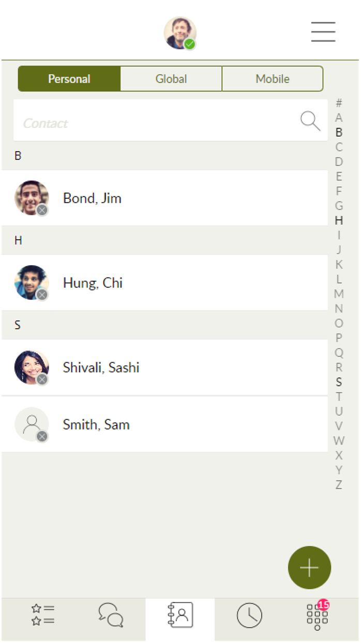Tap the add contact plus button
The height and width of the screenshot is (644, 362).
[x=309, y=568]
